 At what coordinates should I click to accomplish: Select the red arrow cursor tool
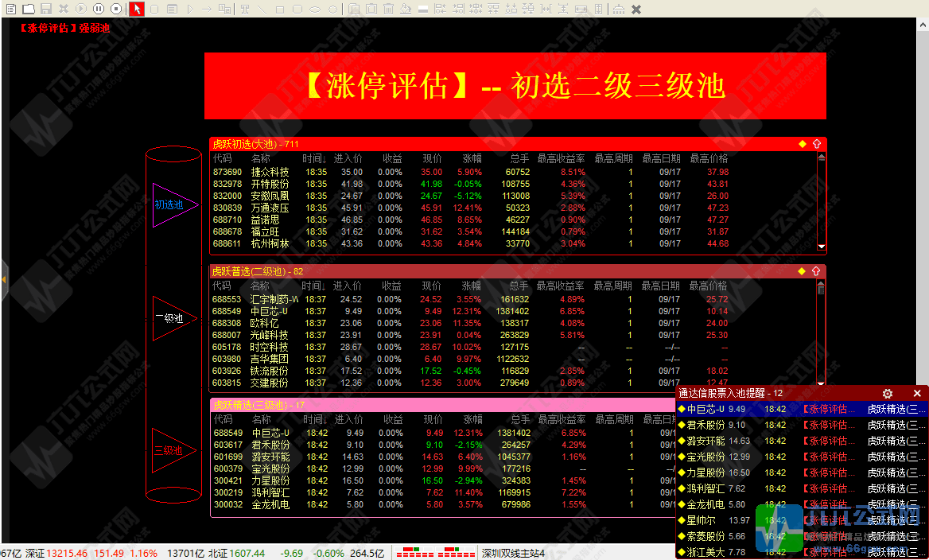click(136, 9)
